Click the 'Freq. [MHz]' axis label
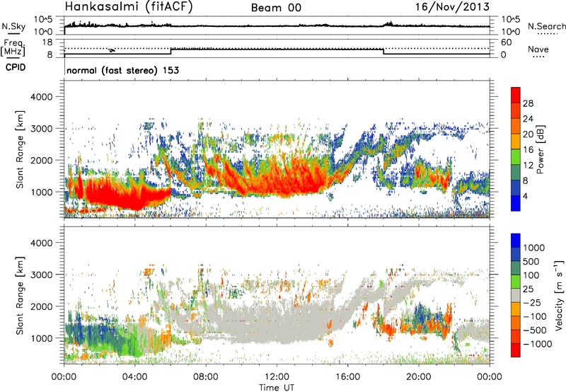566x392 pixels. coord(14,48)
